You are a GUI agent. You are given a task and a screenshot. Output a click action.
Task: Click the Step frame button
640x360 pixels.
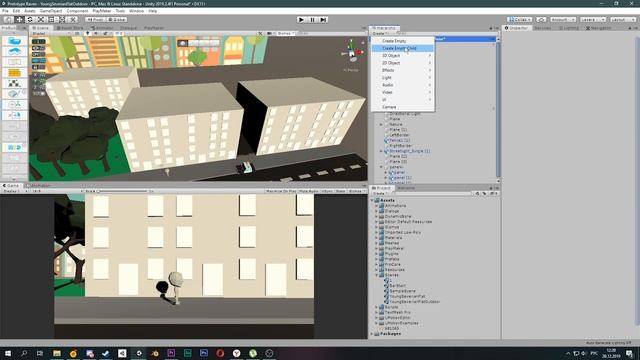click(x=323, y=20)
